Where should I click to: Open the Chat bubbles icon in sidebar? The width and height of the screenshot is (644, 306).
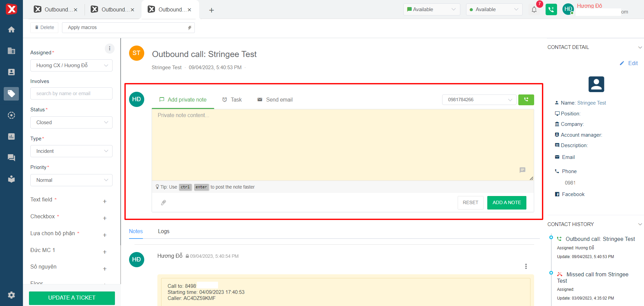pyautogui.click(x=11, y=158)
